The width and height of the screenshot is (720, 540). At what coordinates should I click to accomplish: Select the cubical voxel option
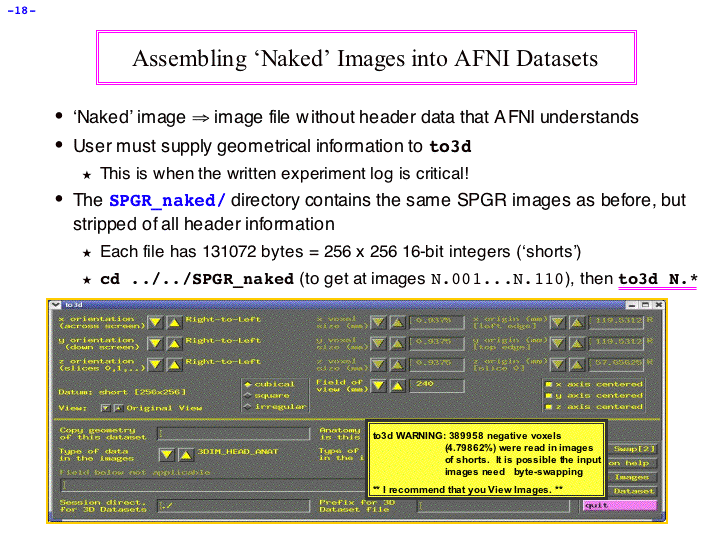point(247,384)
